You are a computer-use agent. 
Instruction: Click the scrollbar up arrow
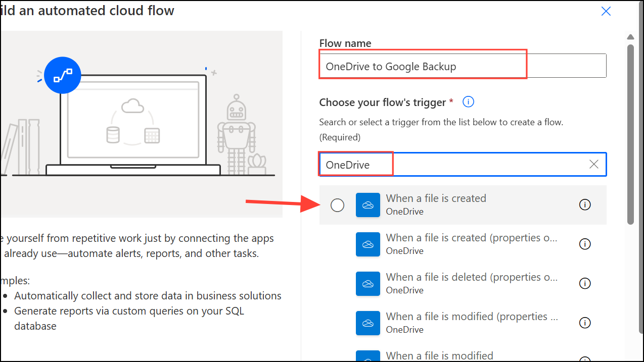(x=630, y=37)
